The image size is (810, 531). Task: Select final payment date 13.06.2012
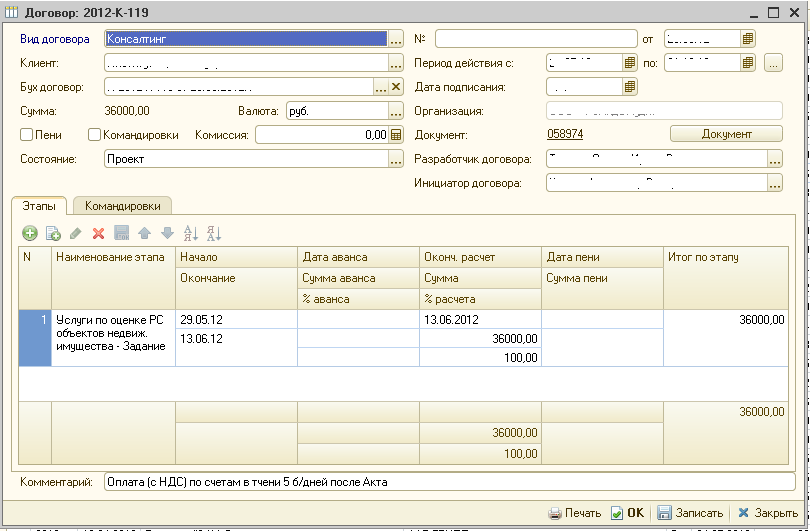pos(480,319)
